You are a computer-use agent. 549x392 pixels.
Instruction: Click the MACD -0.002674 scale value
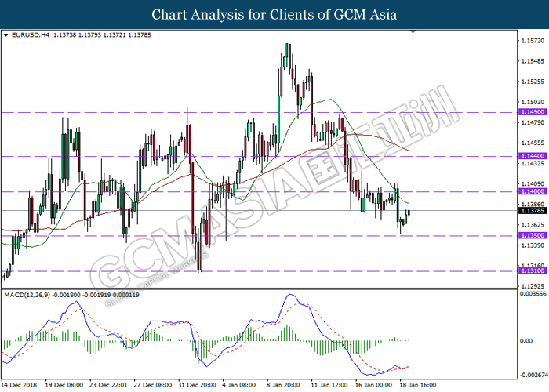[533, 376]
